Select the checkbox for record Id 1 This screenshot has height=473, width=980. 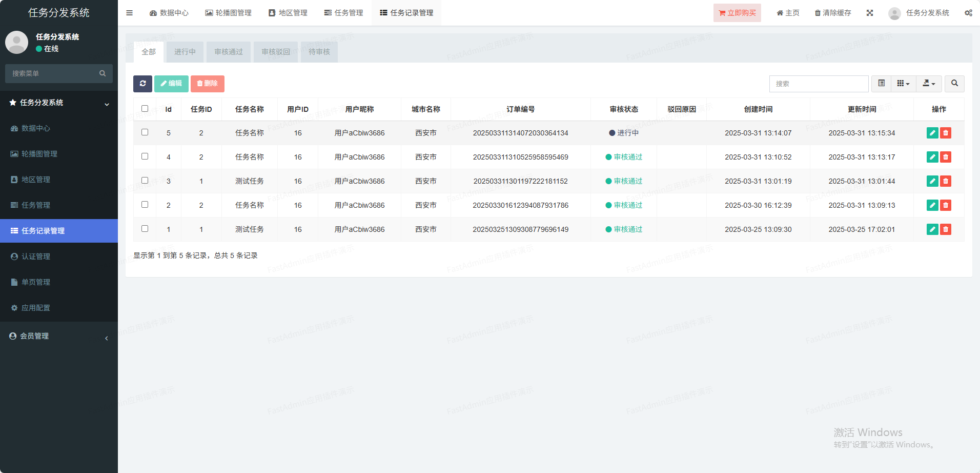tap(145, 229)
